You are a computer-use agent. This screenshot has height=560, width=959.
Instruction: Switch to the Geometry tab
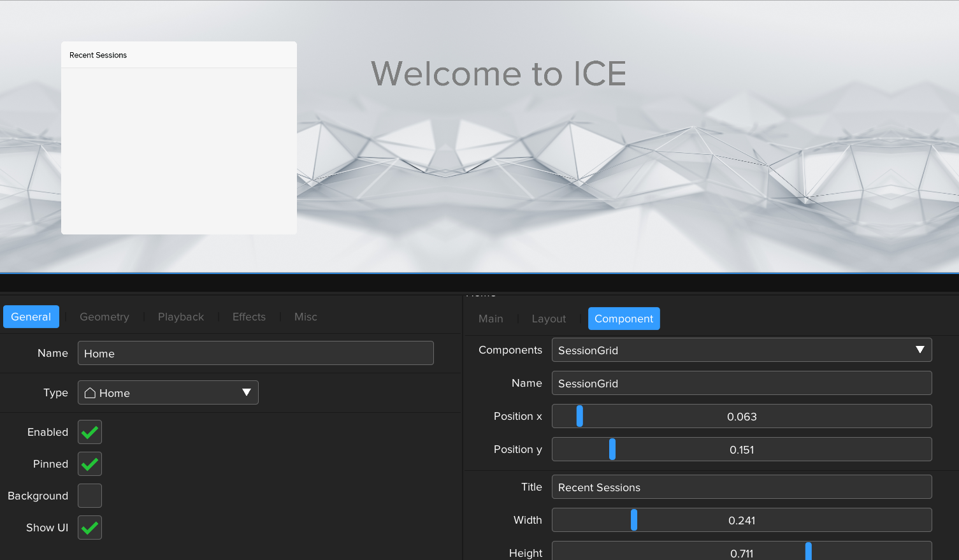coord(105,317)
